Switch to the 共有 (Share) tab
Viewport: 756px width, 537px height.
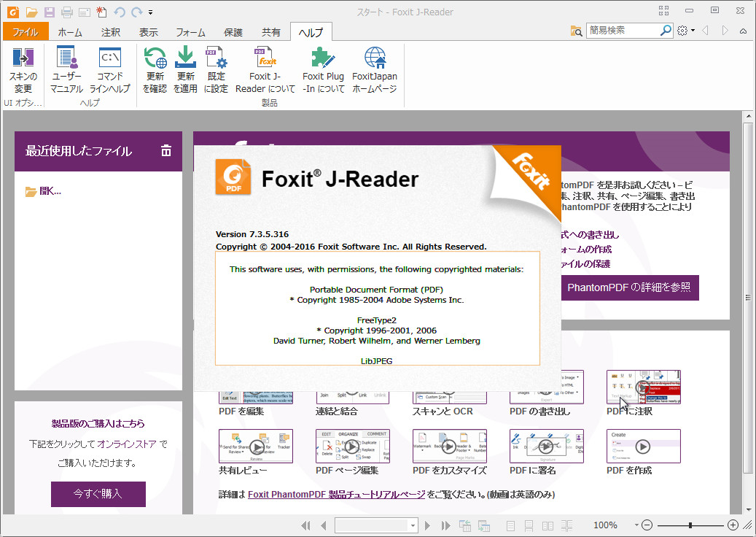271,32
